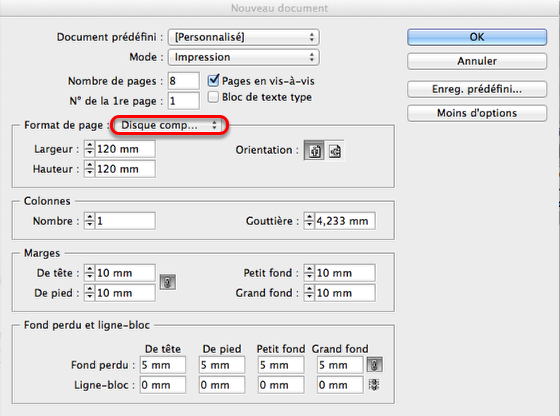Enable Bloc de texte type checkbox
The height and width of the screenshot is (416, 560).
(213, 97)
